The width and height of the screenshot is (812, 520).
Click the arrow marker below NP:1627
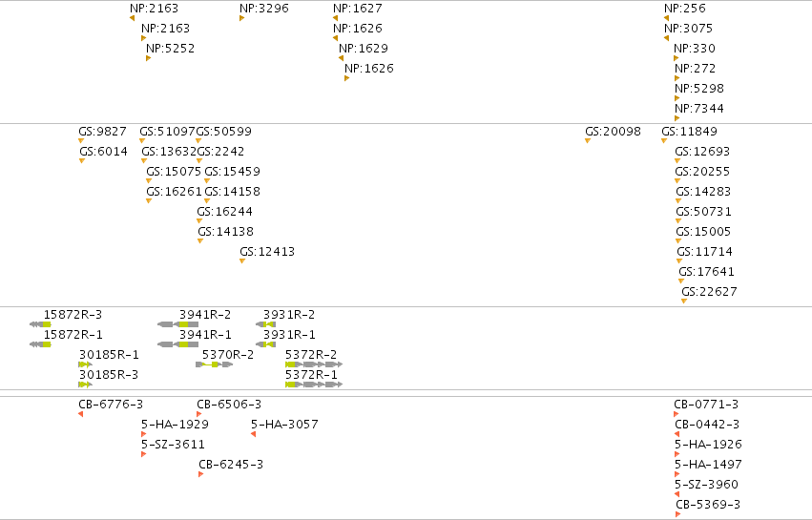pos(335,18)
